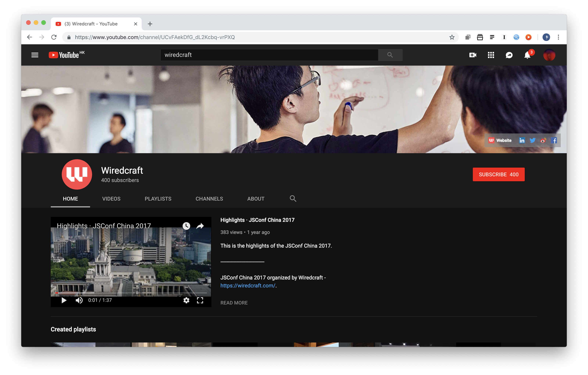Click the stacked squares extension icon
Viewport: 588px width, 375px height.
pyautogui.click(x=468, y=37)
